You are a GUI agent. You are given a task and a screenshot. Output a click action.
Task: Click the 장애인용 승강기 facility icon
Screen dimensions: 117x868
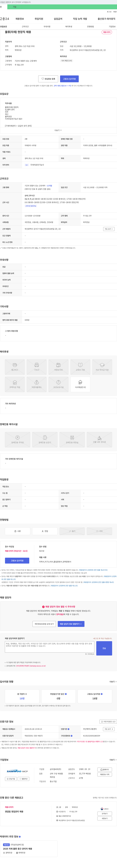click(45, 440)
